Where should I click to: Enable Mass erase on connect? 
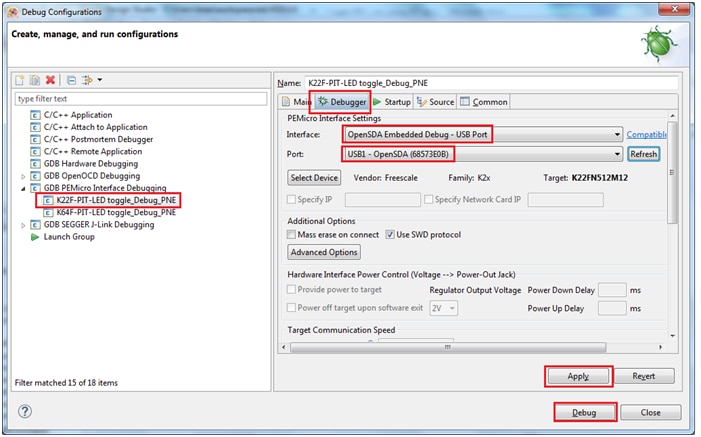291,235
